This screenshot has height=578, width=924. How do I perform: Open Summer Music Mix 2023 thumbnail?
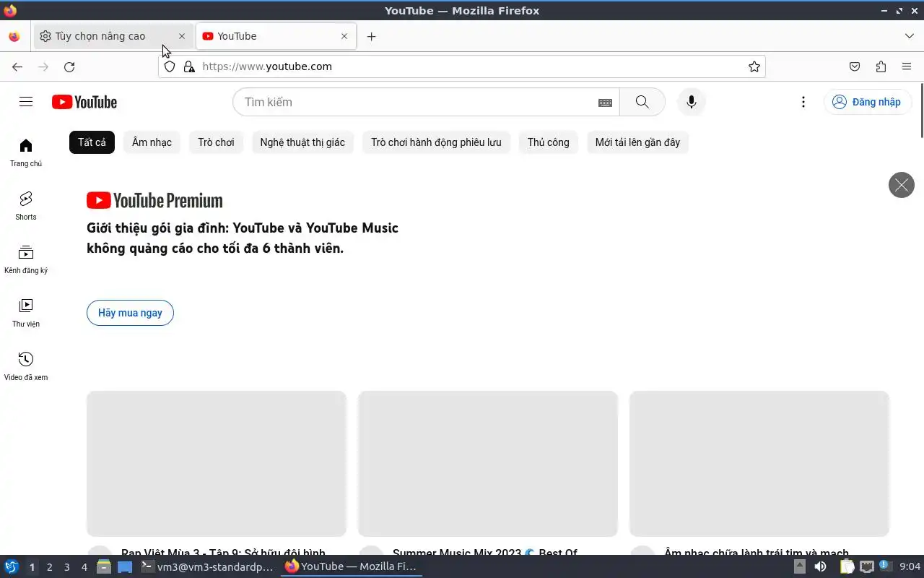point(488,464)
